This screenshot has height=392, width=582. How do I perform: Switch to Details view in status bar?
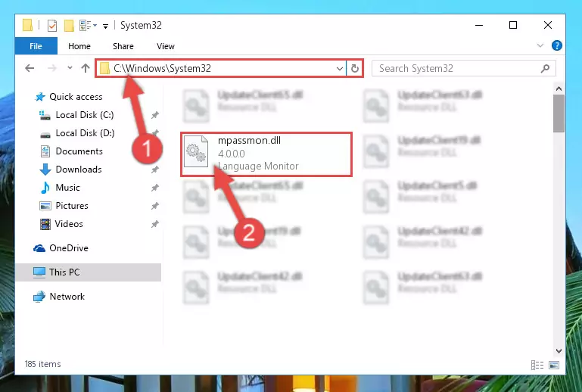(537, 365)
